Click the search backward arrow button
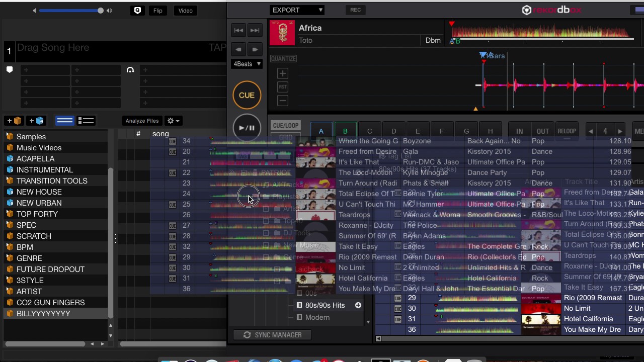 (238, 49)
